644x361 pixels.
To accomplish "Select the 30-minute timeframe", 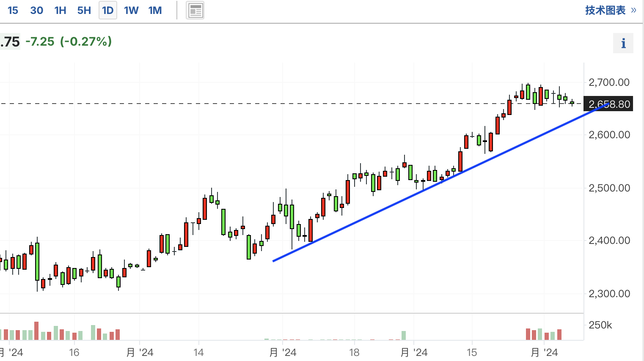I will (37, 10).
